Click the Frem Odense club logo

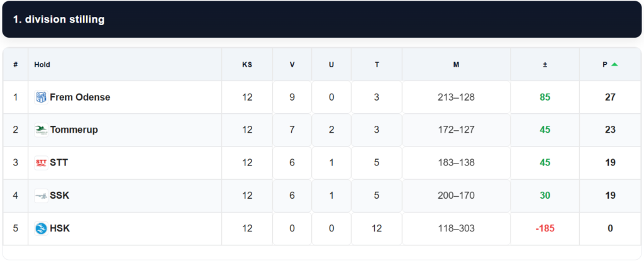(x=41, y=97)
